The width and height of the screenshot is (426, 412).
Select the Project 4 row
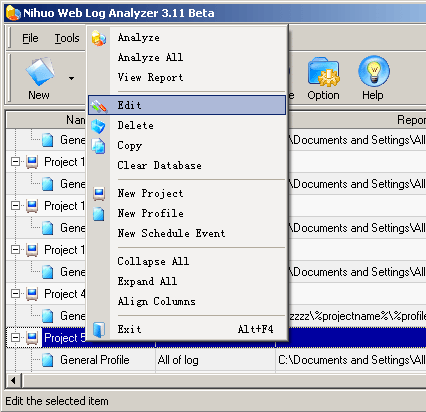click(216, 294)
